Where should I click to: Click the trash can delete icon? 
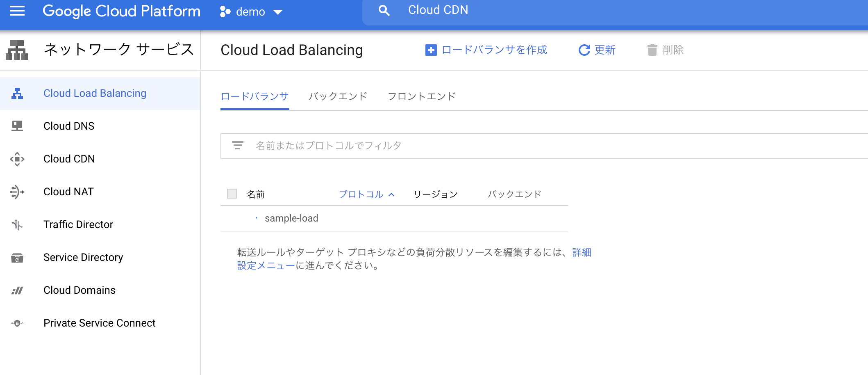(x=652, y=50)
